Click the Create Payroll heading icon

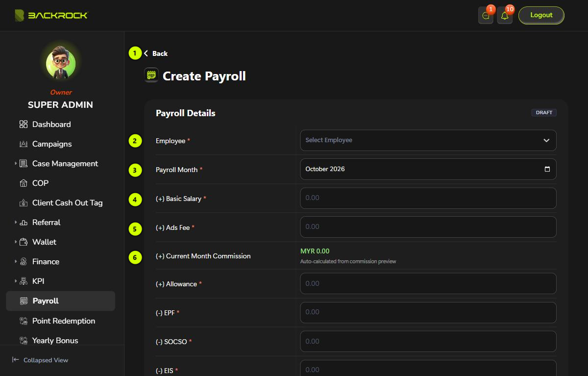point(151,75)
